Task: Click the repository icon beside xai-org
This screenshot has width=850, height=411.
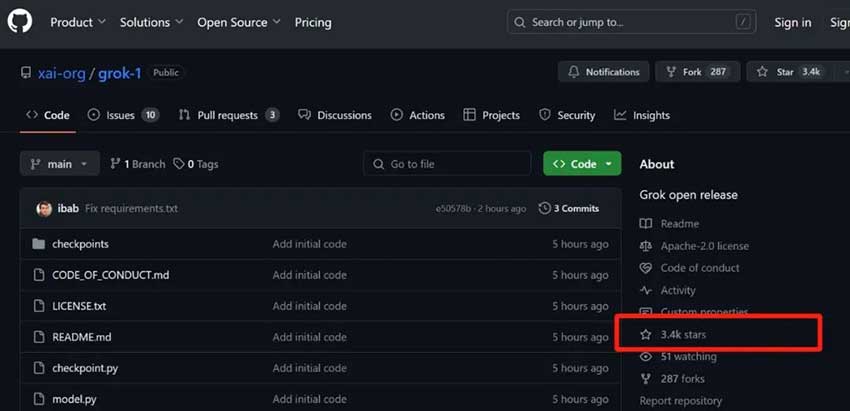Action: pos(25,73)
